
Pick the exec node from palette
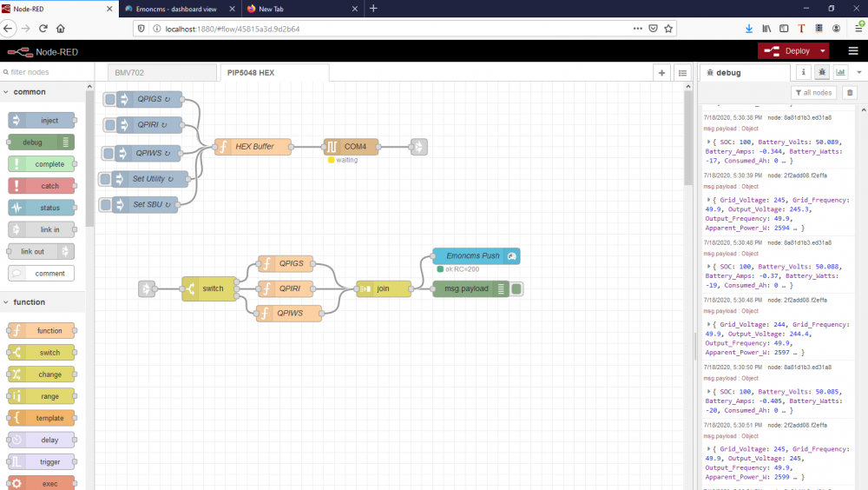point(42,483)
